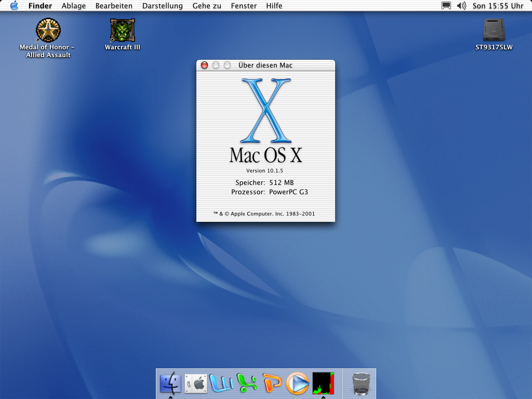Click the Version 10.1.5 text
The height and width of the screenshot is (399, 532).
pos(264,170)
